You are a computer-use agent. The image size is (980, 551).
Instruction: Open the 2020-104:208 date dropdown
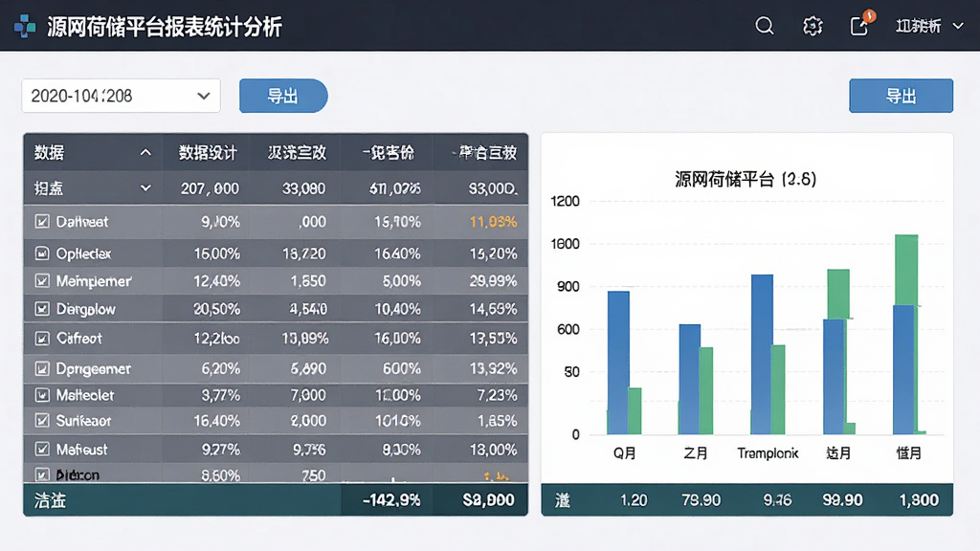(121, 96)
